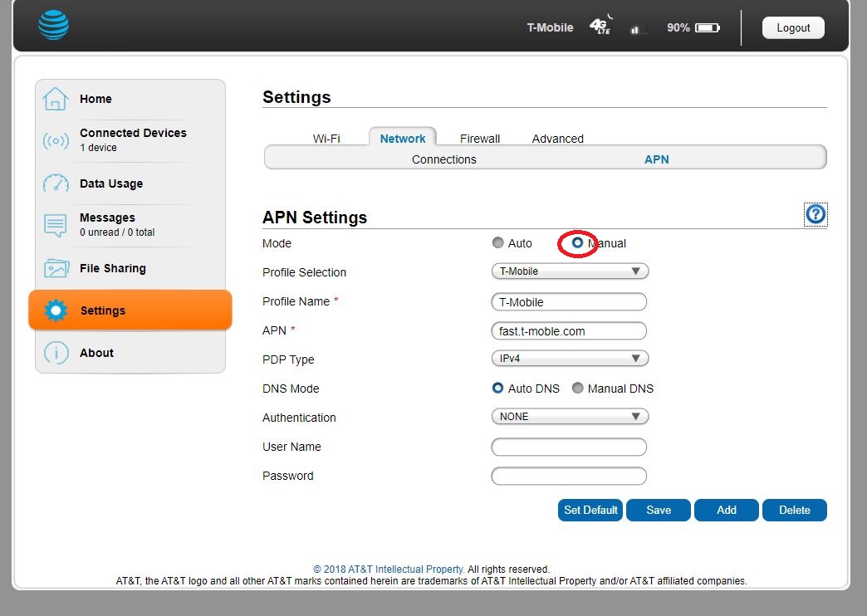Viewport: 867px width, 616px height.
Task: Click the Delete button
Action: click(x=794, y=510)
